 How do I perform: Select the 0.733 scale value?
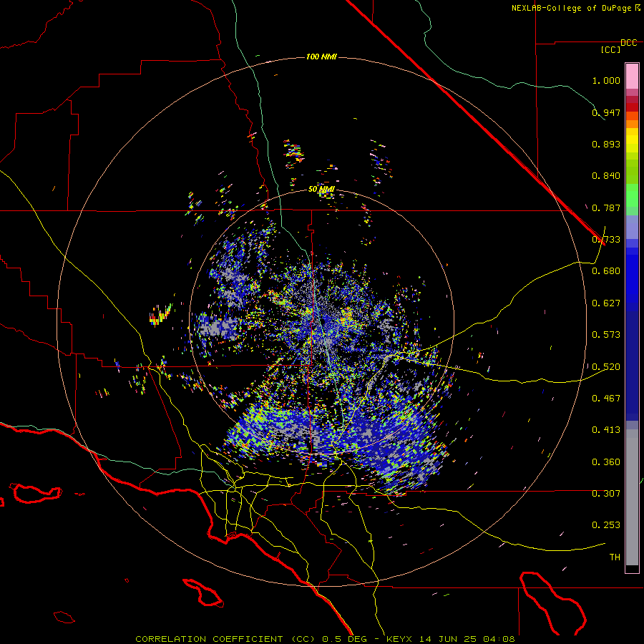[x=606, y=240]
